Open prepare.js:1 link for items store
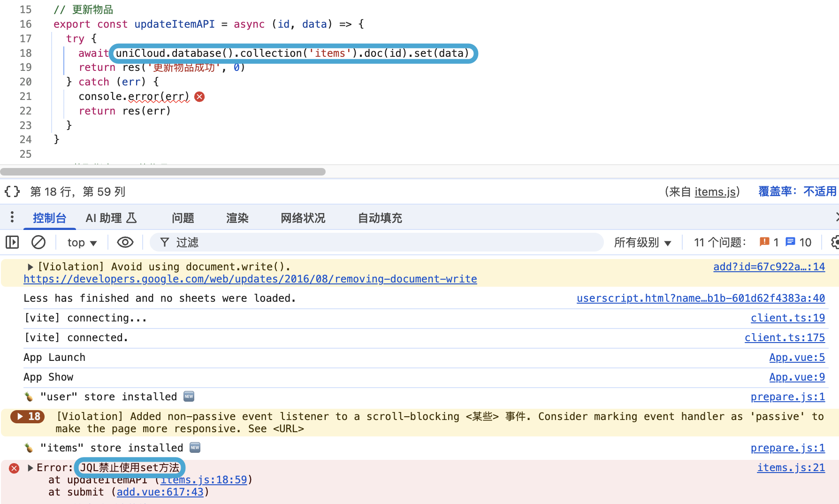This screenshot has height=504, width=839. click(x=788, y=448)
